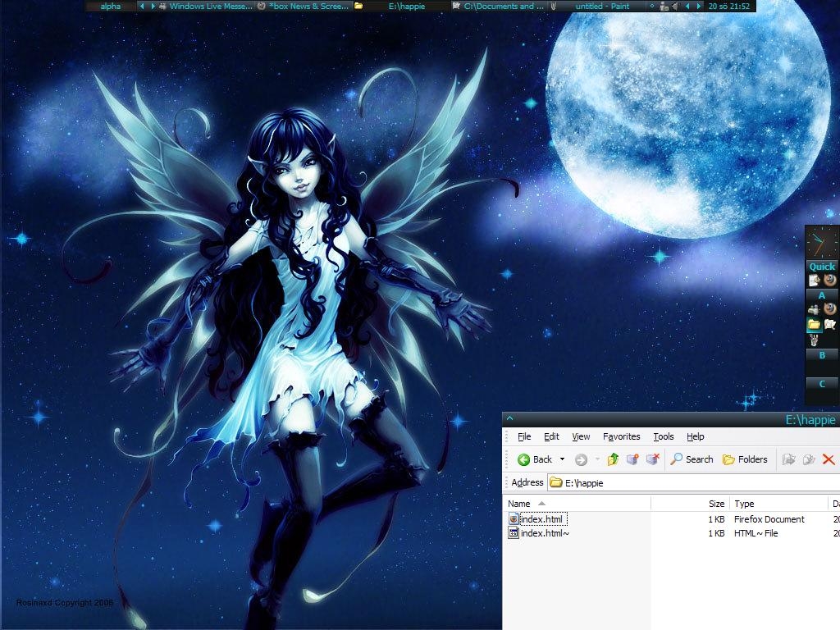Click the file icon beside index.html~
840x630 pixels.
pyautogui.click(x=514, y=533)
